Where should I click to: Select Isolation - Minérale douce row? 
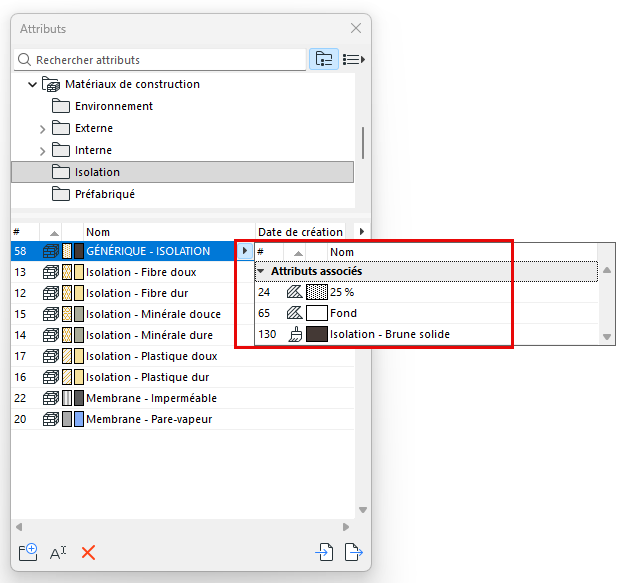tap(182, 314)
